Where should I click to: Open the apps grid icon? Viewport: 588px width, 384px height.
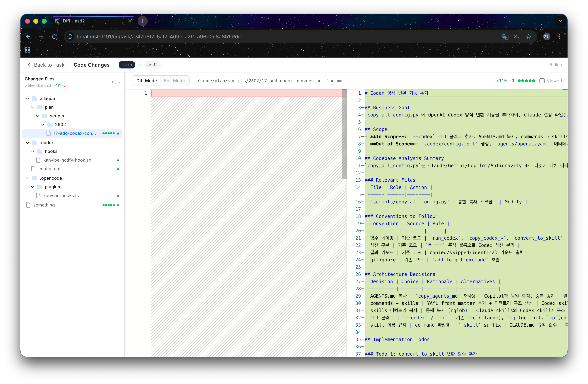tap(27, 50)
